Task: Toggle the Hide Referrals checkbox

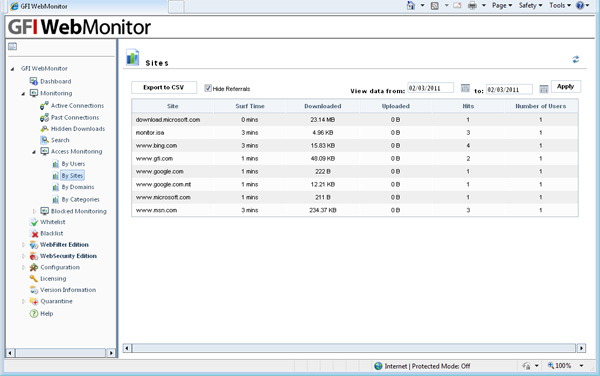Action: [x=207, y=88]
